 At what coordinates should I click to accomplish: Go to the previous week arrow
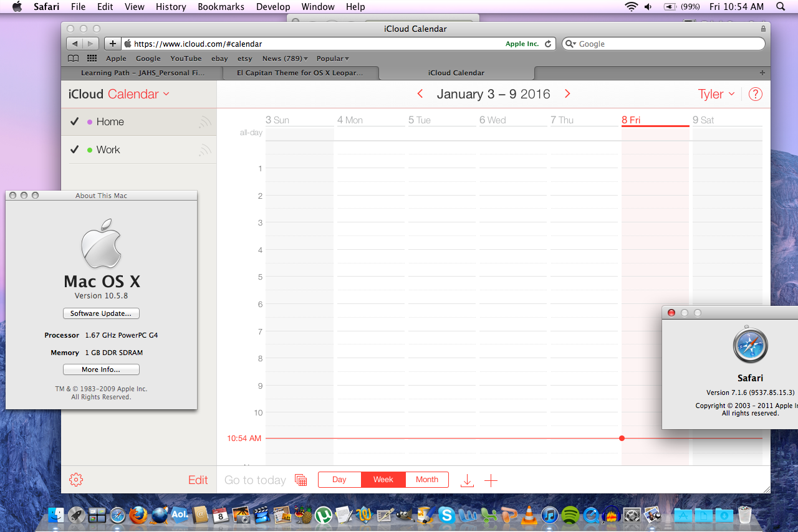coord(420,94)
